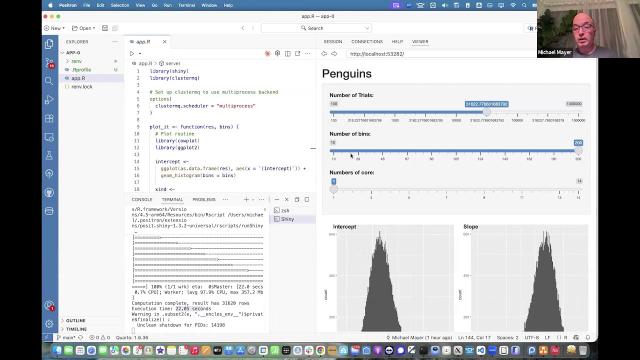
Task: Click the publish icon in editor toolbar
Action: [x=278, y=53]
